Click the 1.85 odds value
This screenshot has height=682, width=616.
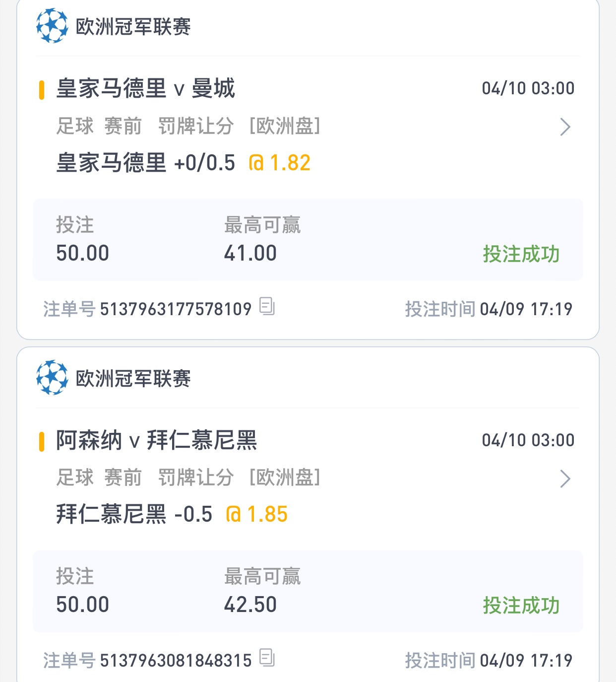pyautogui.click(x=267, y=514)
